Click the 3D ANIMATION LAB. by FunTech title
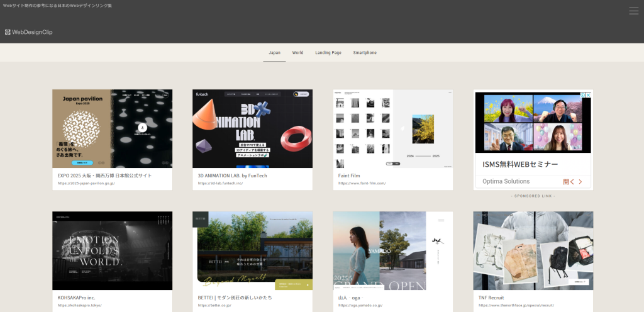Viewport: 644px width, 312px height. coord(232,175)
